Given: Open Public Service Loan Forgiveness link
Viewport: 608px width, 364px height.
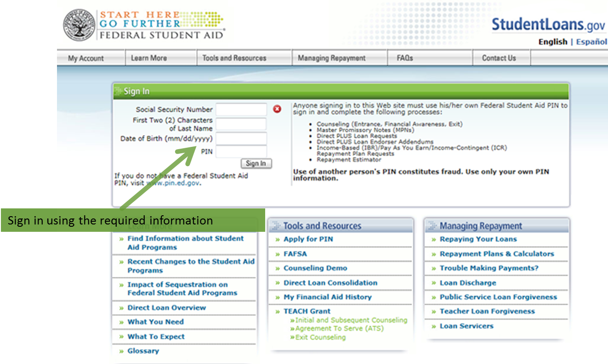Looking at the screenshot, I should pos(498,297).
